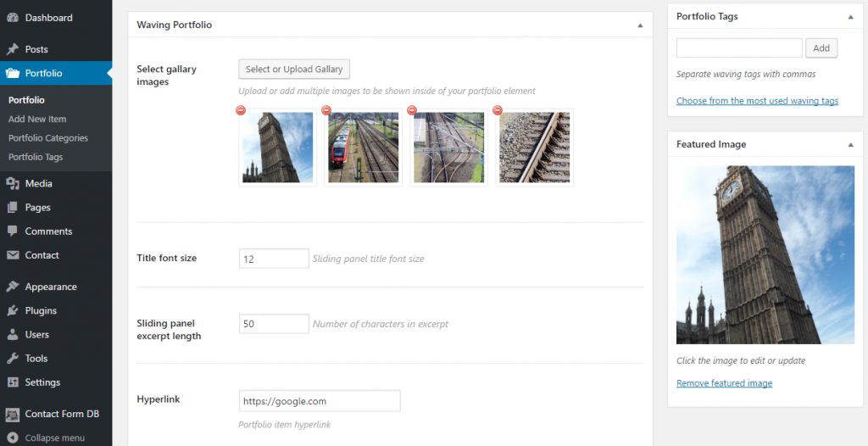Click Select or Upload Gallary button
The height and width of the screenshot is (446, 868).
tap(294, 70)
